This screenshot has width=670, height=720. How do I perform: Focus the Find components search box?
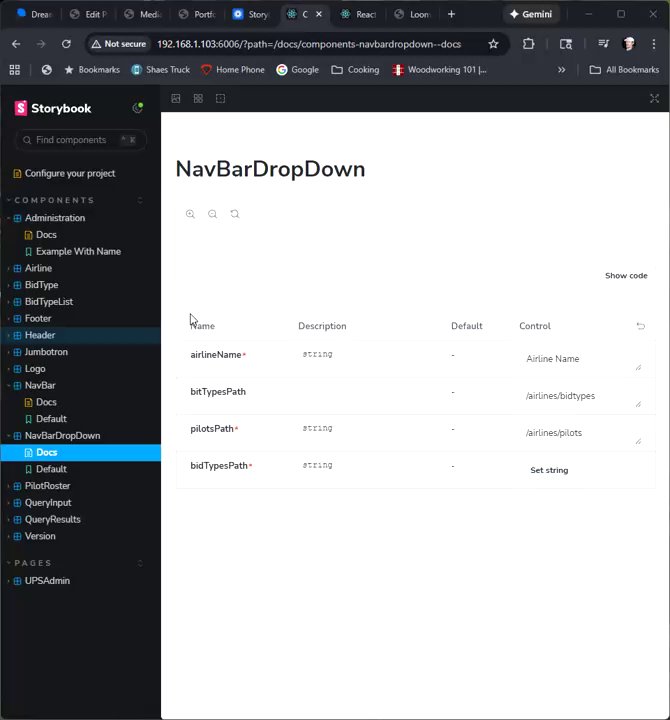pos(81,140)
